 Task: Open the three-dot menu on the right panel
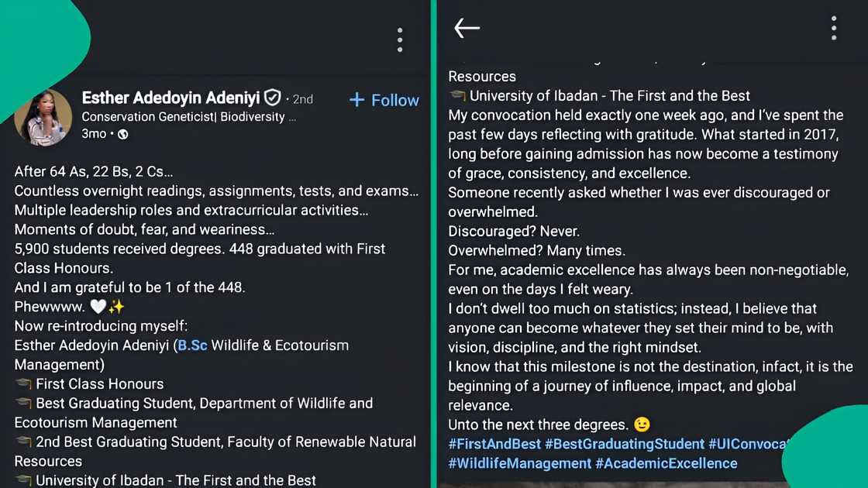coord(833,28)
